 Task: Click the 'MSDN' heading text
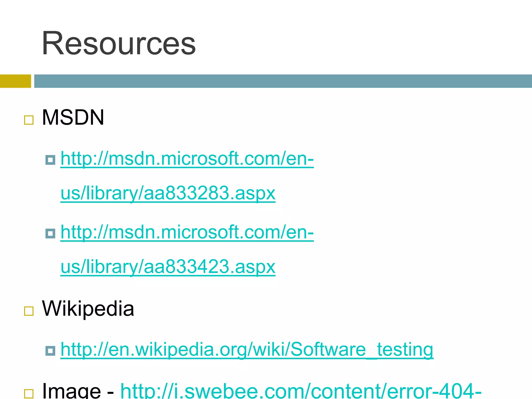pos(73,117)
